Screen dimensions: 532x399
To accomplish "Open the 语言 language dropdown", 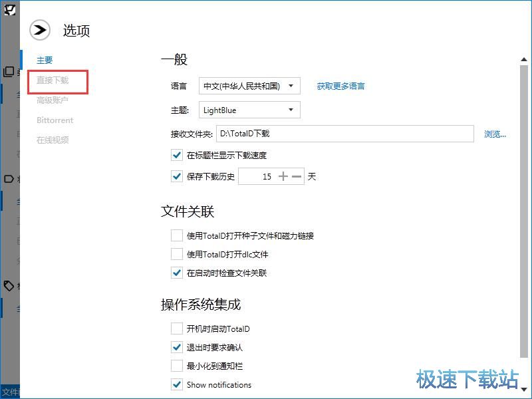I will [249, 86].
